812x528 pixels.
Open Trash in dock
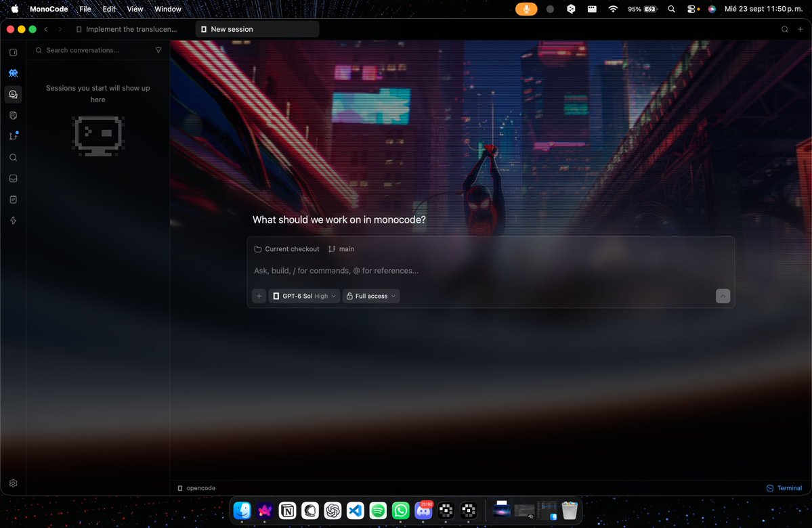569,510
